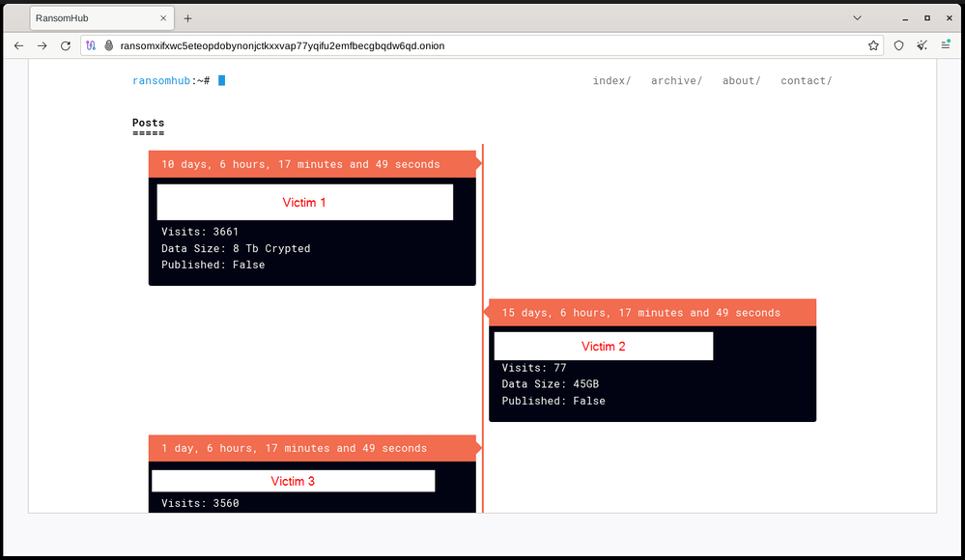965x560 pixels.
Task: Maximize the browser window
Action: pyautogui.click(x=926, y=18)
